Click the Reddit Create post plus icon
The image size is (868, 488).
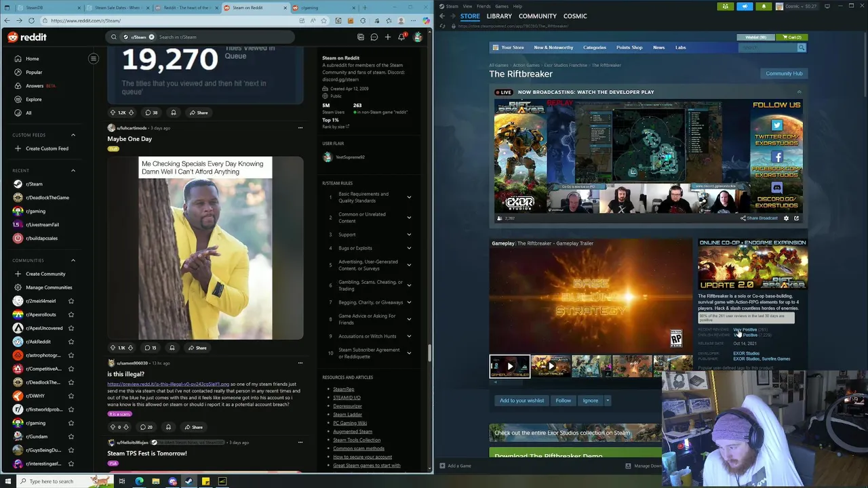click(388, 37)
